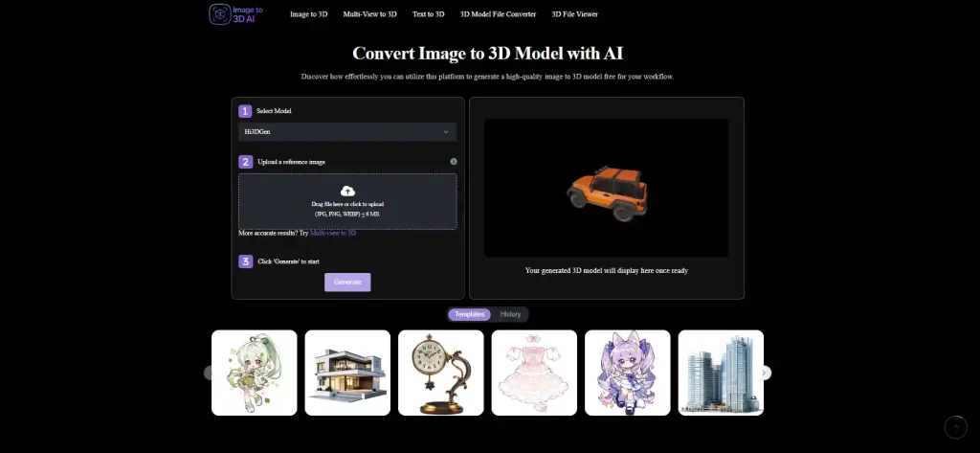Click the cloud upload icon
The height and width of the screenshot is (453, 980).
(347, 191)
